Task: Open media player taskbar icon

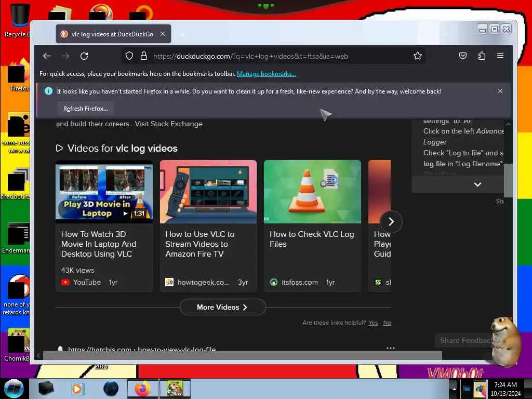Action: click(x=77, y=389)
